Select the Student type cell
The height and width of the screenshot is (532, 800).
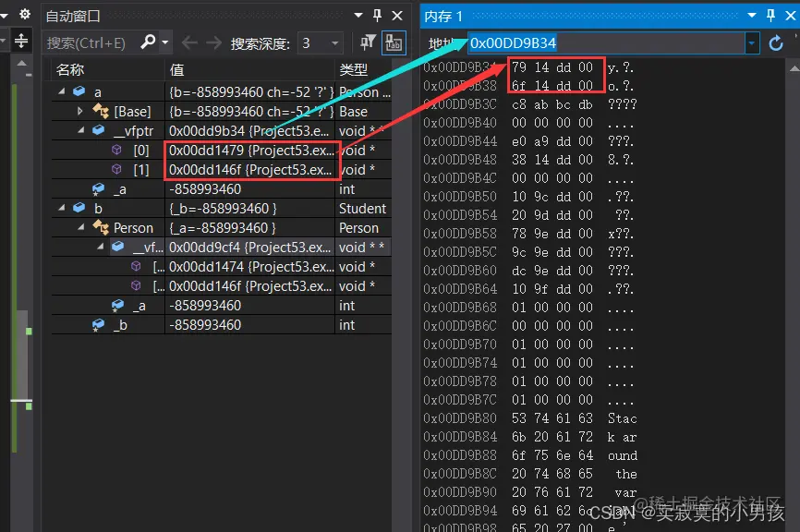click(363, 209)
